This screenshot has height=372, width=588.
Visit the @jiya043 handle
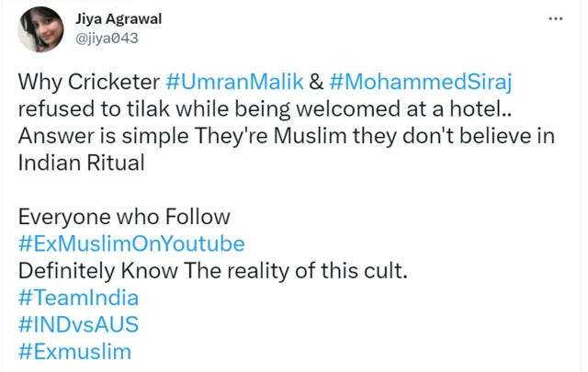[107, 38]
